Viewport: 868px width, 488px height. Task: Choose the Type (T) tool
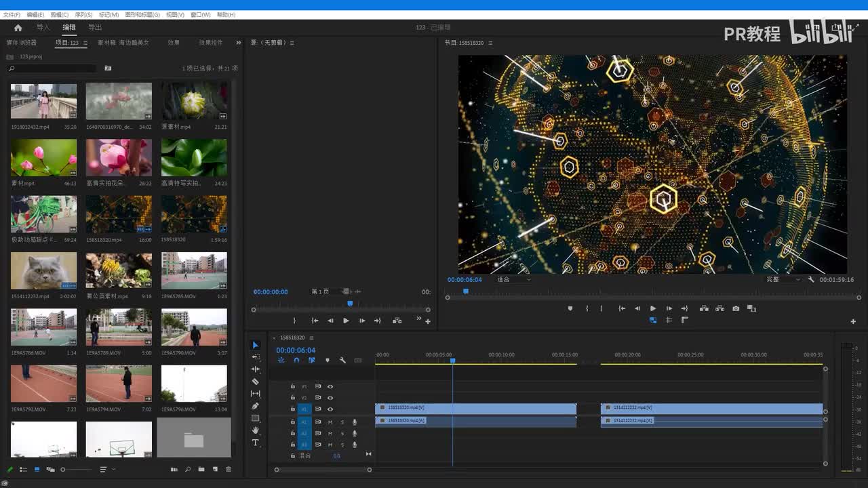(x=256, y=443)
